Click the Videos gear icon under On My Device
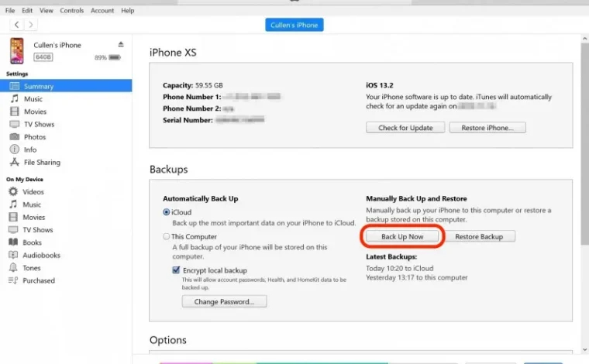This screenshot has width=589, height=364. pos(13,191)
